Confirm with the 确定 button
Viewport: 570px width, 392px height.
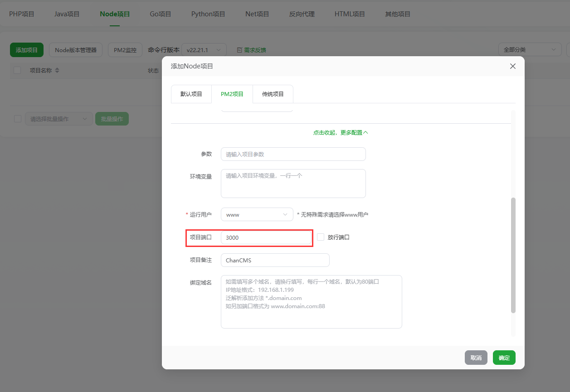coord(504,358)
